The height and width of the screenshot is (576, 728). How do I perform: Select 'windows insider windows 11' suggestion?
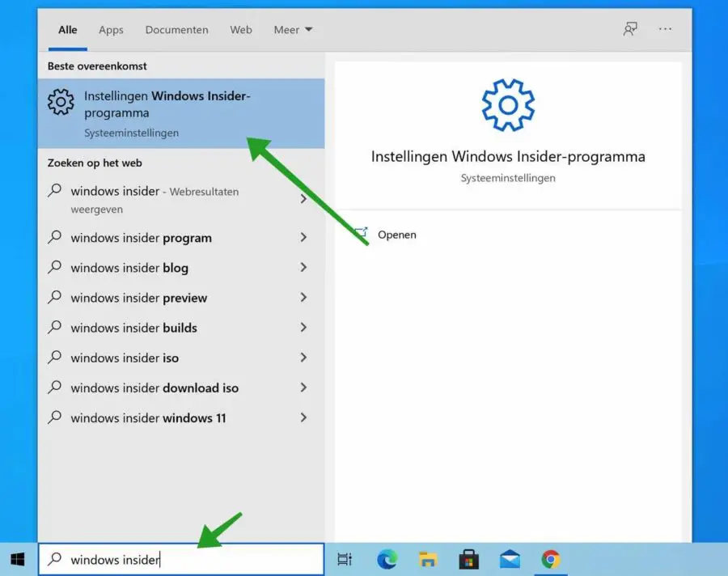coord(181,418)
